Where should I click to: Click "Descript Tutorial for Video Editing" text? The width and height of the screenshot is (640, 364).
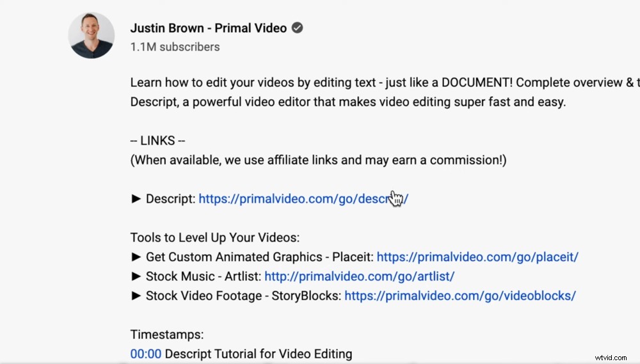[259, 354]
